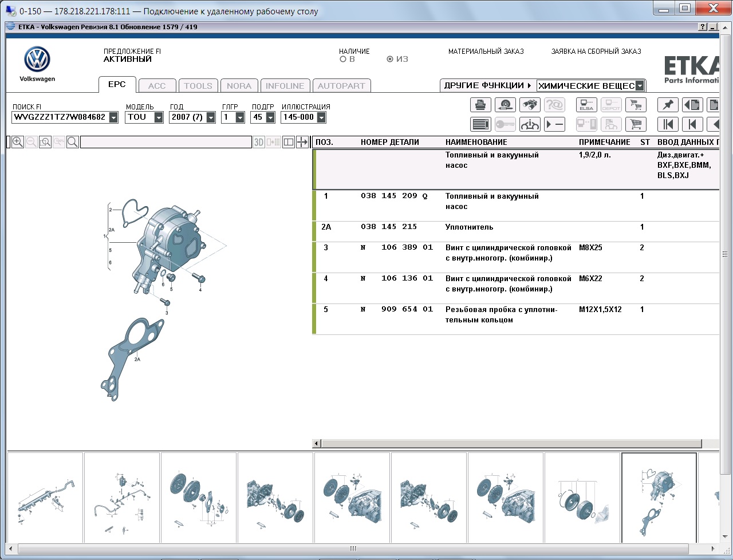The height and width of the screenshot is (560, 733).
Task: Open the ГОД dropdown showing 2007 (7)
Action: 211,117
